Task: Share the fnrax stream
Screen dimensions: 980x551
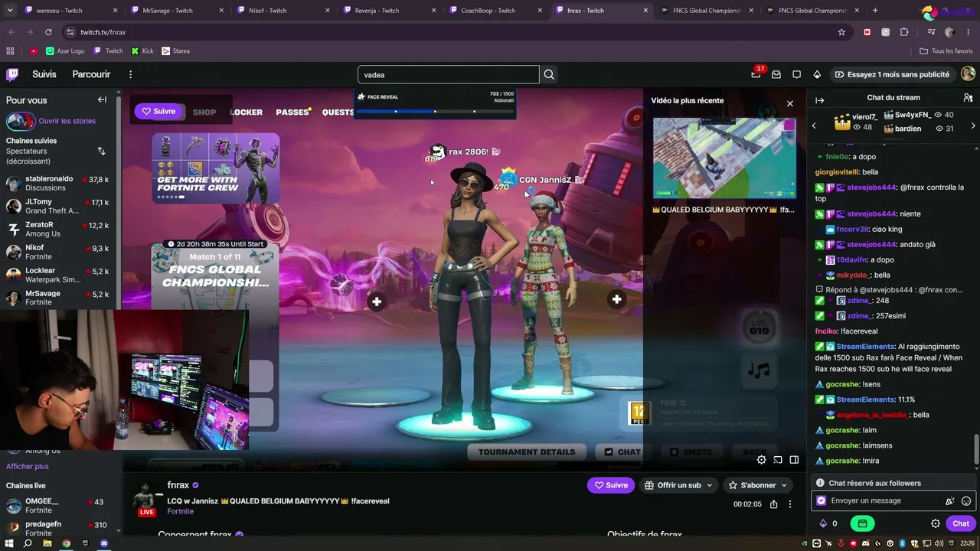Action: point(774,504)
